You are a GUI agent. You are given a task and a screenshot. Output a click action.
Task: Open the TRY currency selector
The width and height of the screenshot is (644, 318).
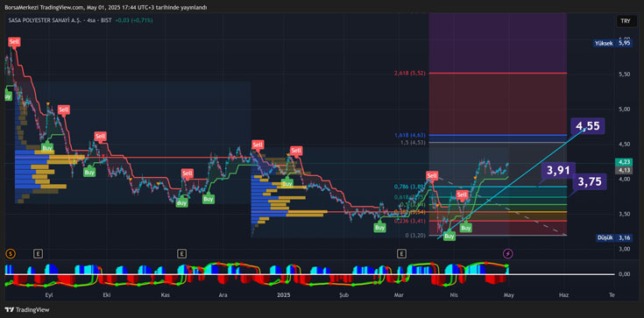(x=626, y=22)
